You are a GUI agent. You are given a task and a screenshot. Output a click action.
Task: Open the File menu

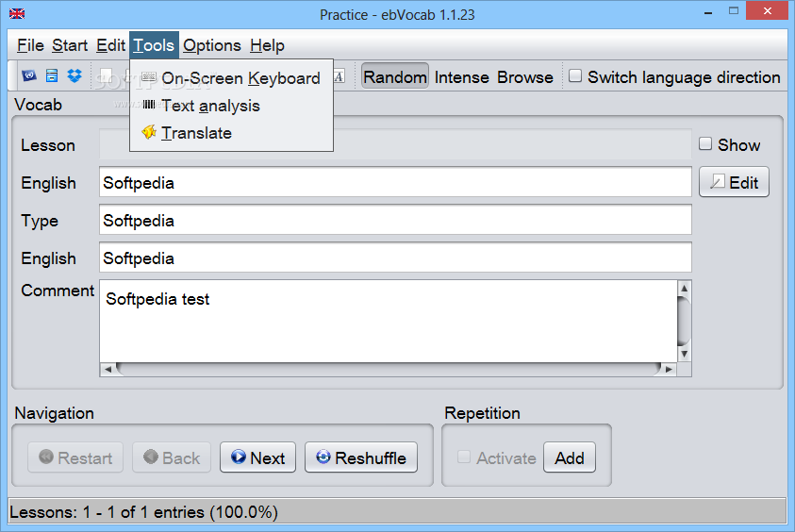(x=30, y=45)
